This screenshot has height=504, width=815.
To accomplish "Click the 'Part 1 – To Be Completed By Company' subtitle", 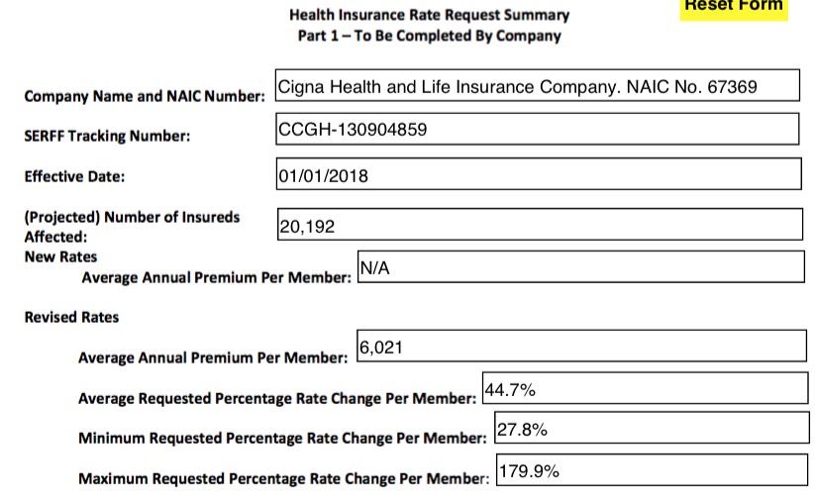I will [429, 36].
